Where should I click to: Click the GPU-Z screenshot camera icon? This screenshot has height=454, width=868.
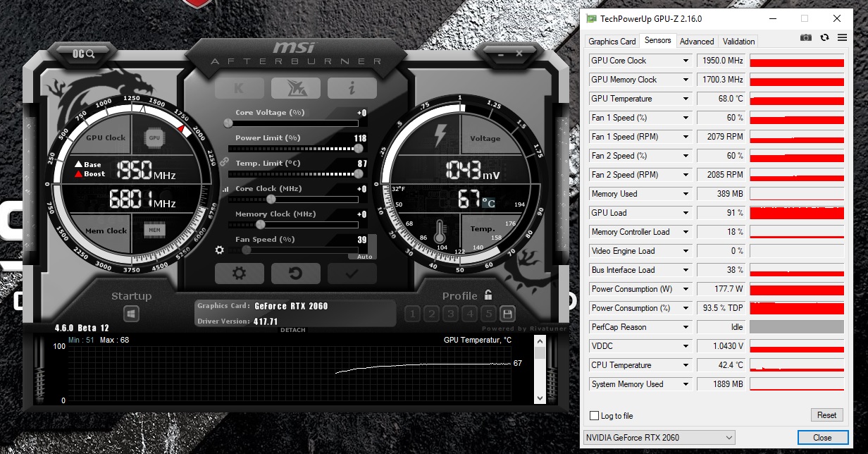pos(806,38)
